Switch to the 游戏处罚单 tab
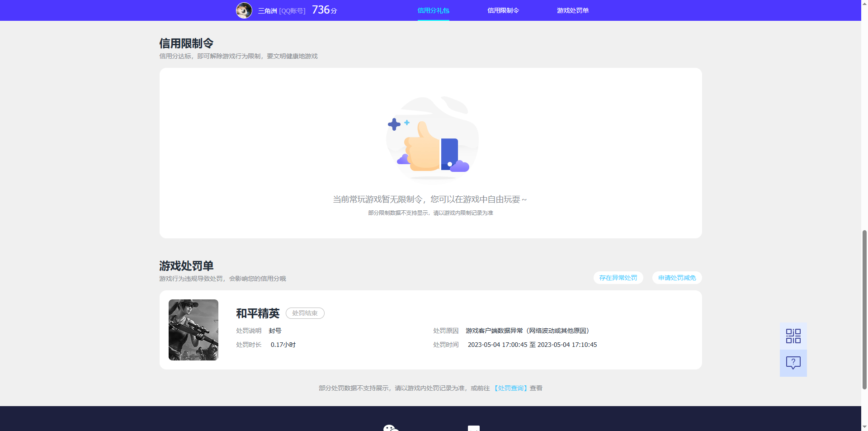 [573, 10]
